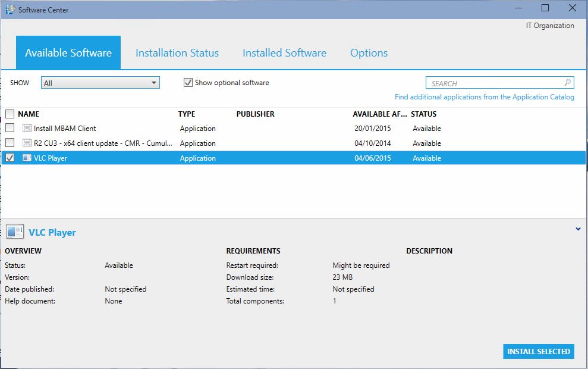
Task: Click the large VLC Player details icon
Action: 14,232
